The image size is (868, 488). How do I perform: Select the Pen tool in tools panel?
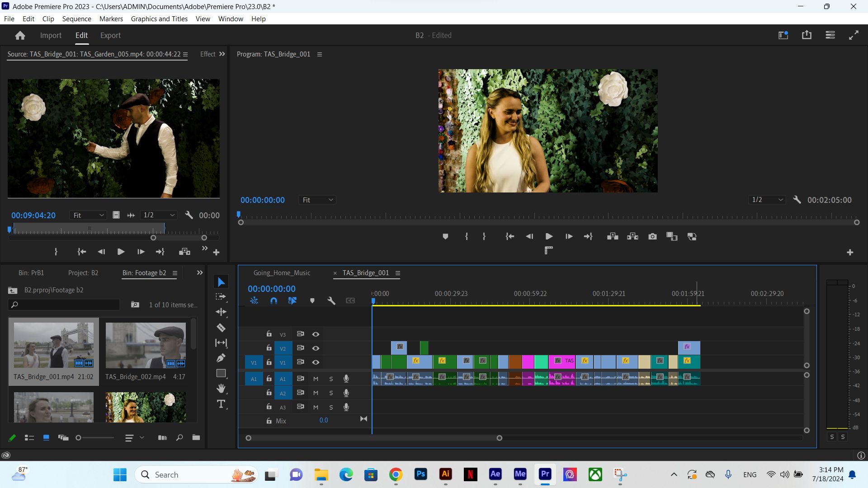pos(221,358)
